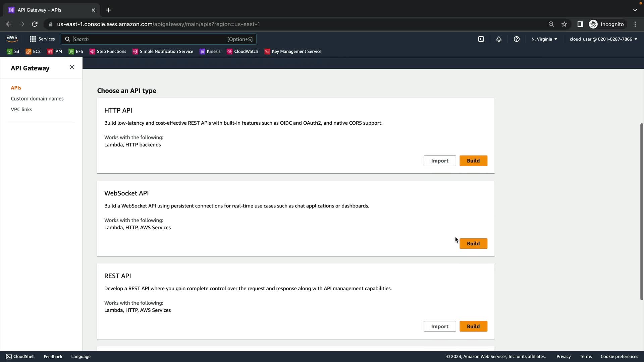644x362 pixels.
Task: Focus the AWS console search field
Action: [149, 39]
